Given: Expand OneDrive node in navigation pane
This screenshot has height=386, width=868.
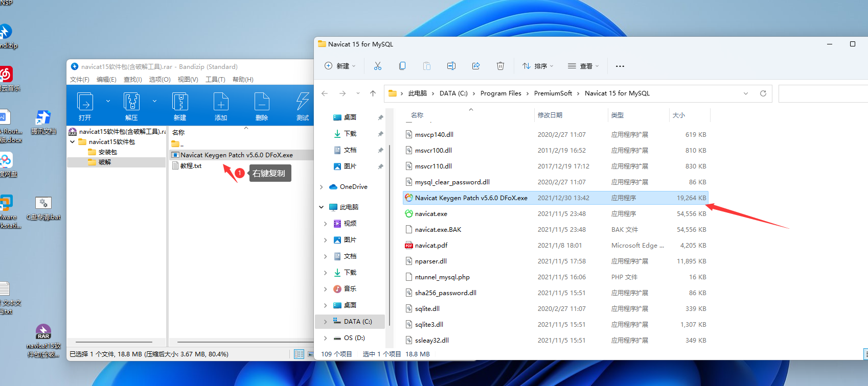Looking at the screenshot, I should point(322,187).
